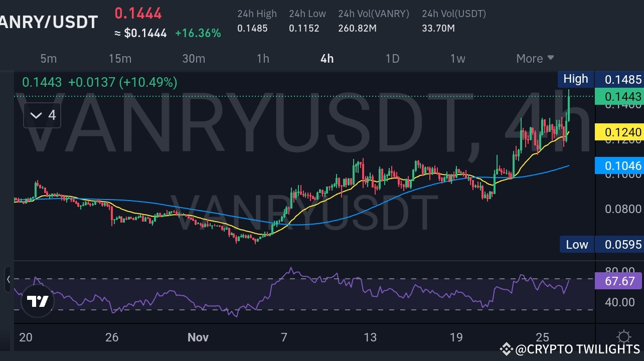This screenshot has width=644, height=361.
Task: Click the CRYPTO TWILIGHTS diamond watermark icon
Action: click(508, 348)
